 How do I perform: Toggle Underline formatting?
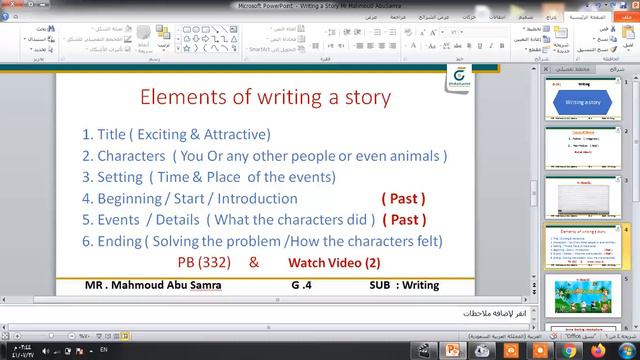[x=480, y=46]
